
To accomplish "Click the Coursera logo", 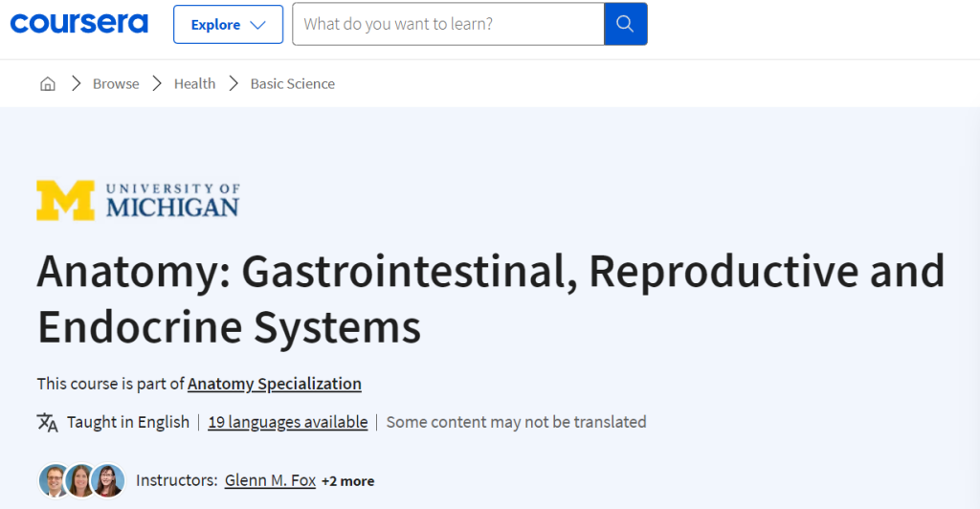I will 79,24.
